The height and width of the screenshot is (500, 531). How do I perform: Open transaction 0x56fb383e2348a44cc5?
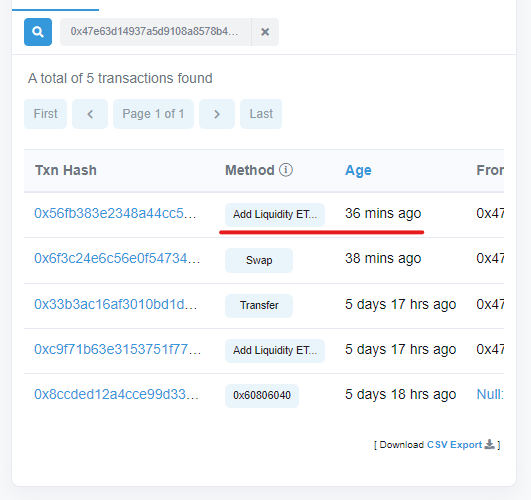click(115, 213)
